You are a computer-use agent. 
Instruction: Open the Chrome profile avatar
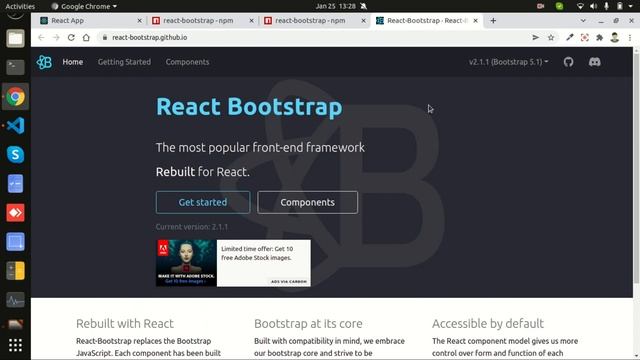pyautogui.click(x=615, y=38)
